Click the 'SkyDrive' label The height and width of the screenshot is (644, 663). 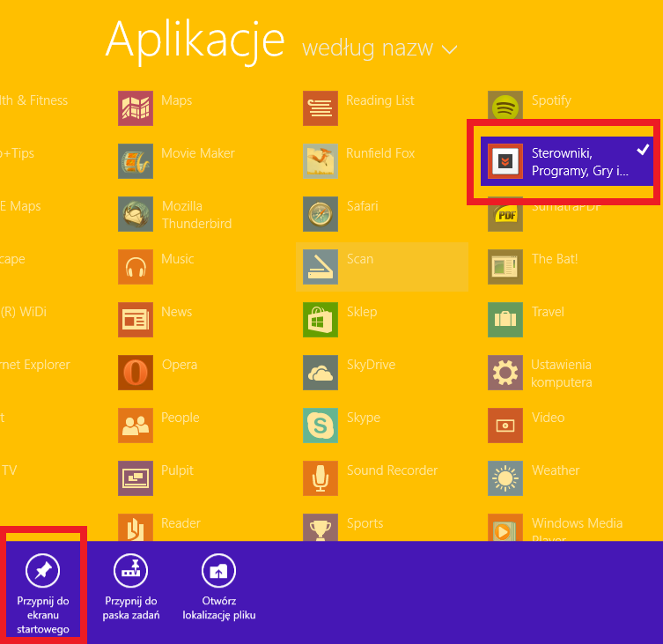(x=371, y=365)
